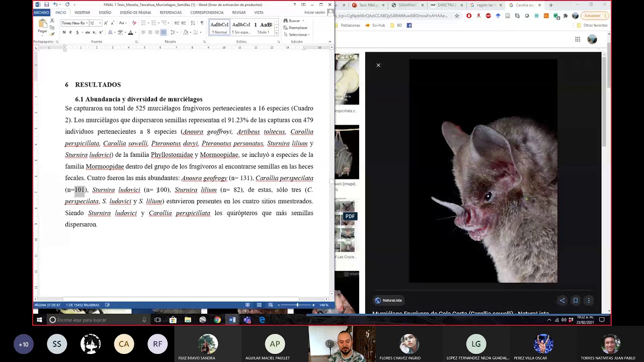Image resolution: width=644 pixels, height=362 pixels.
Task: Open the Google apps grid icon
Action: (578, 39)
